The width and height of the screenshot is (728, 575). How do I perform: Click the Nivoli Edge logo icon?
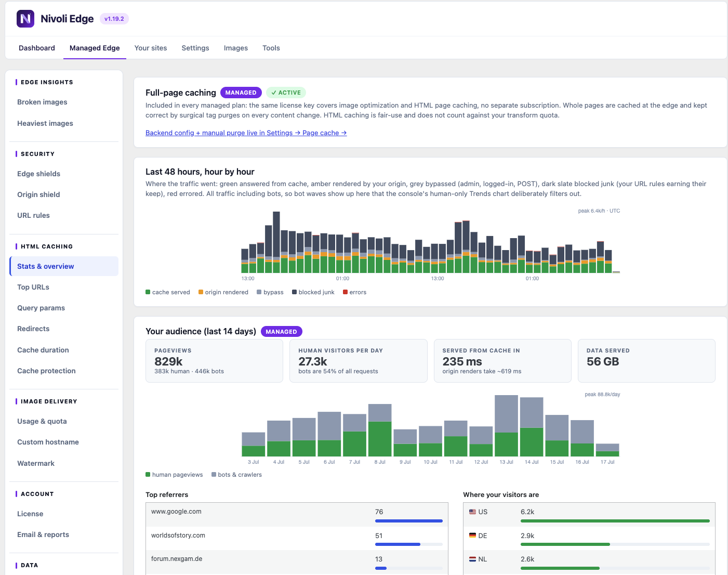pyautogui.click(x=25, y=19)
